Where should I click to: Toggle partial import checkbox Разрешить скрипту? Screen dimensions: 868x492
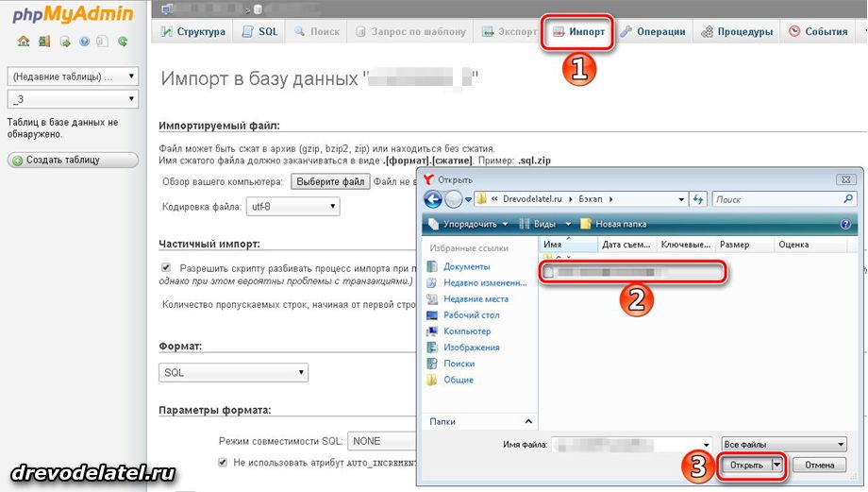[167, 268]
